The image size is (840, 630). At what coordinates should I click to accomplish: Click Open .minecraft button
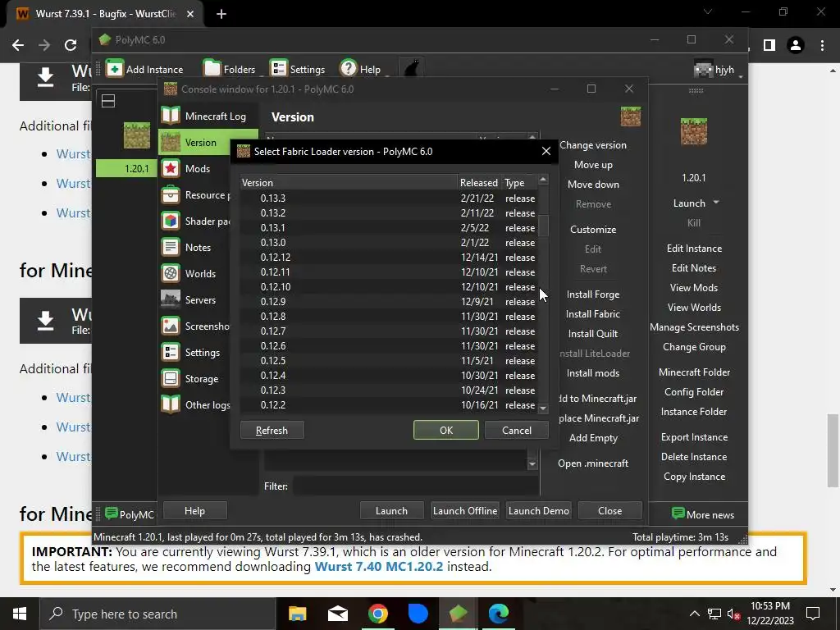pyautogui.click(x=593, y=463)
